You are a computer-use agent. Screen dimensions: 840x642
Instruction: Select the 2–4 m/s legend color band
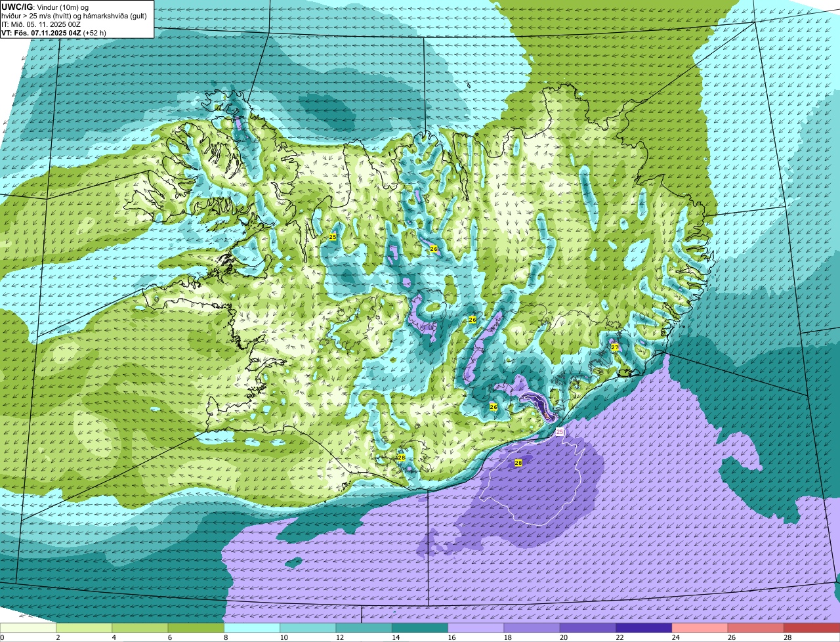(x=84, y=628)
